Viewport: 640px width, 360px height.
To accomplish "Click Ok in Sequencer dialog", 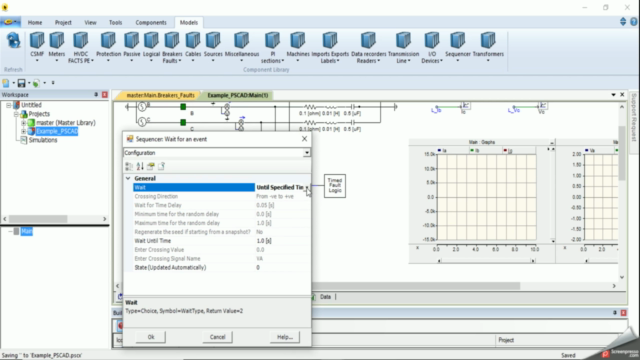I will (151, 337).
